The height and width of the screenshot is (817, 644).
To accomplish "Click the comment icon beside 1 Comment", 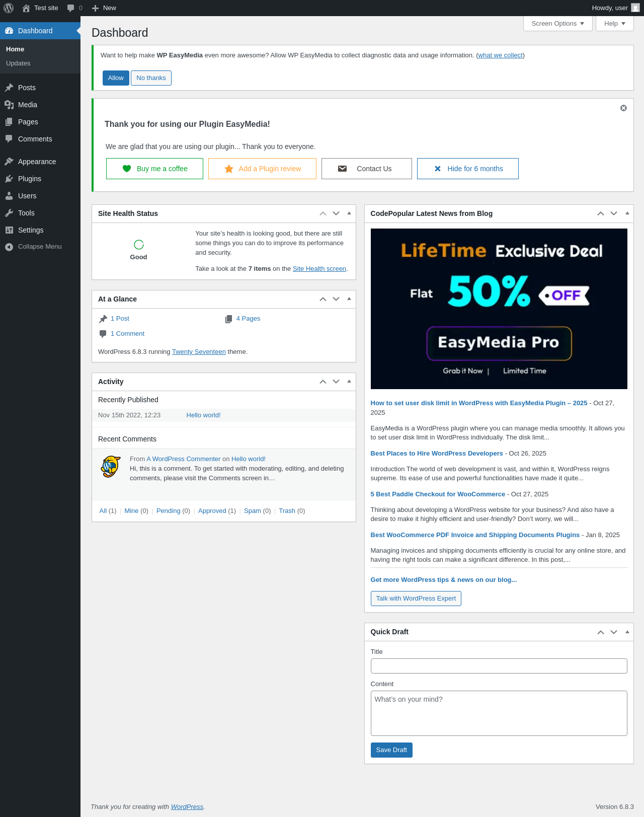I will coord(103,334).
